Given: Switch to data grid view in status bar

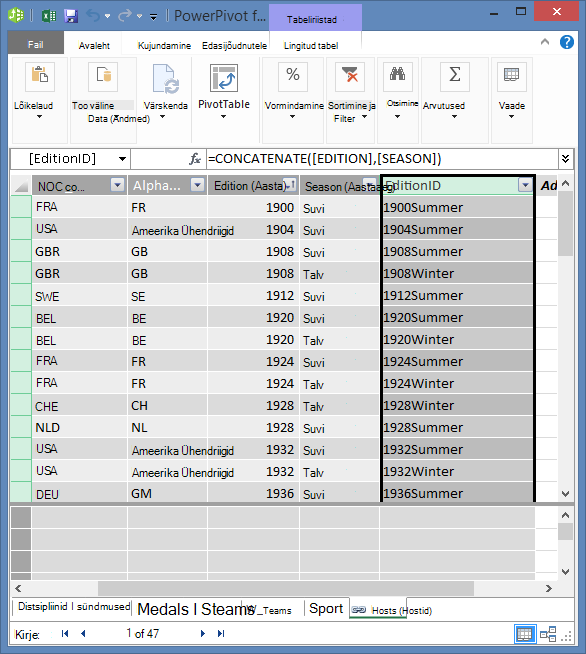Looking at the screenshot, I should point(524,634).
